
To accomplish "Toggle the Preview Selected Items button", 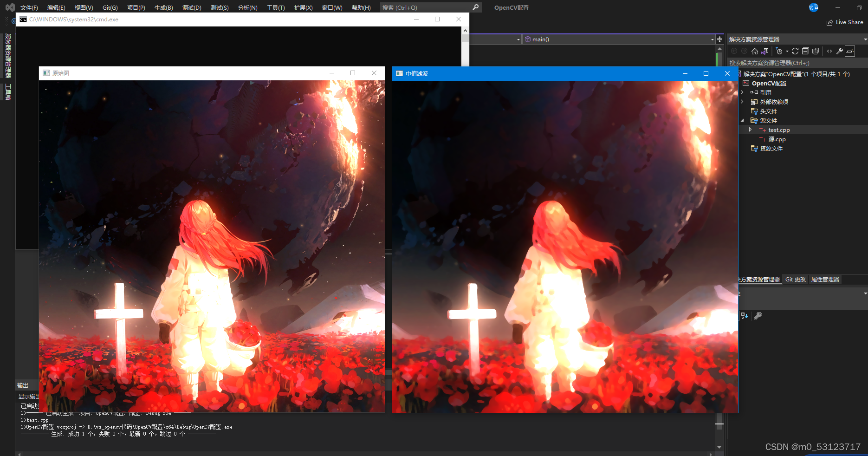I will pos(850,51).
